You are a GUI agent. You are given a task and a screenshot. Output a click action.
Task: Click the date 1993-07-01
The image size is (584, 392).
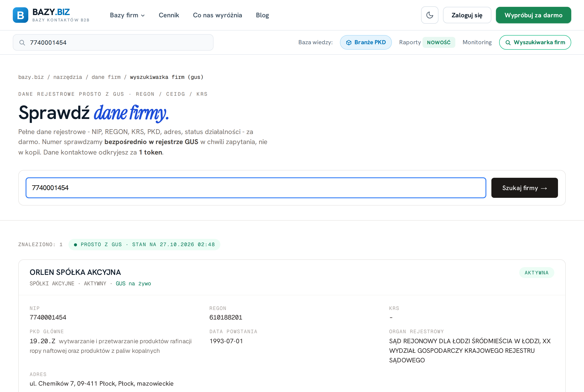click(x=226, y=341)
